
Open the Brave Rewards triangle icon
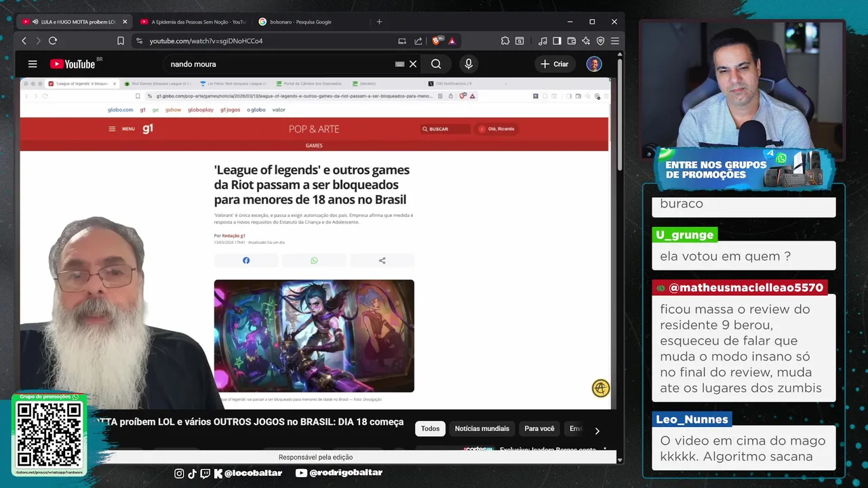click(452, 41)
